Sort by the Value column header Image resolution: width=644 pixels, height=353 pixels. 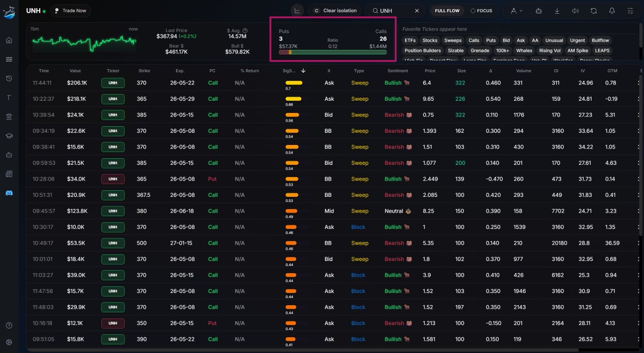(75, 71)
